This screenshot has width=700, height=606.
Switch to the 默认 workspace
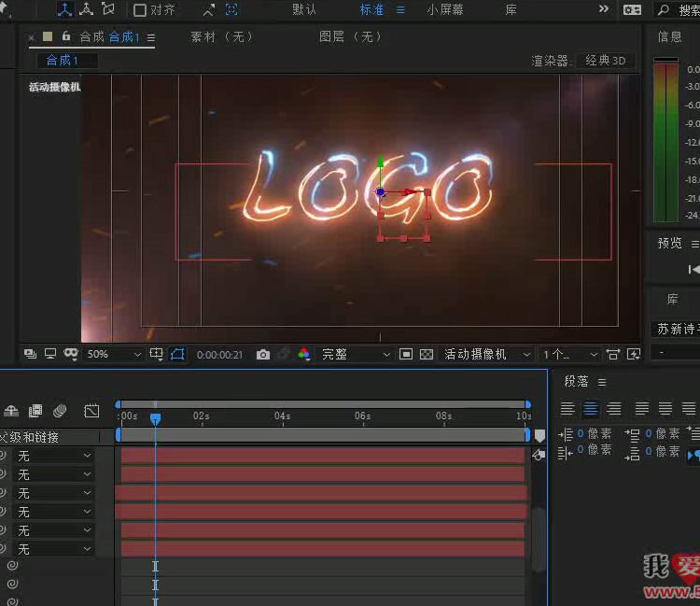pyautogui.click(x=304, y=10)
